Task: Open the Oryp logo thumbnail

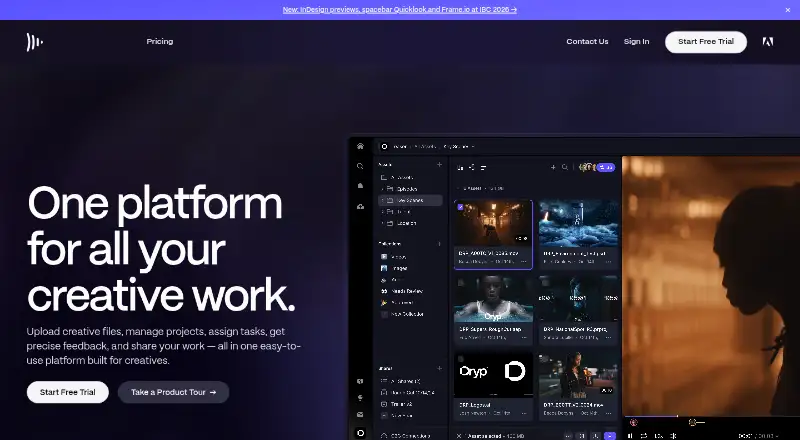Action: click(493, 375)
